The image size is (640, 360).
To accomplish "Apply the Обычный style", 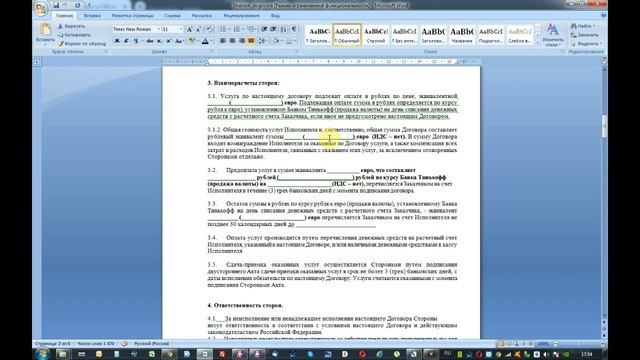I will click(x=347, y=34).
